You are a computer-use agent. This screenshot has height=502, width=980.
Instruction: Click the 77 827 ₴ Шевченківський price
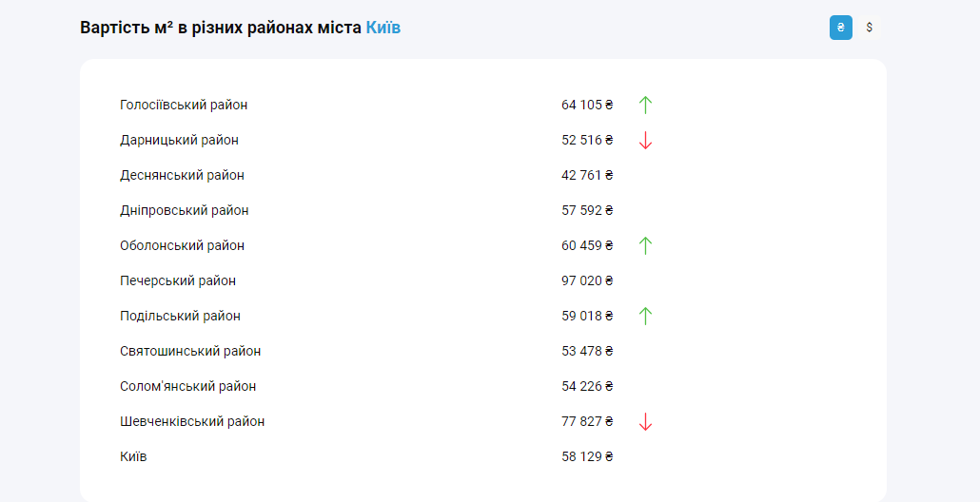587,421
